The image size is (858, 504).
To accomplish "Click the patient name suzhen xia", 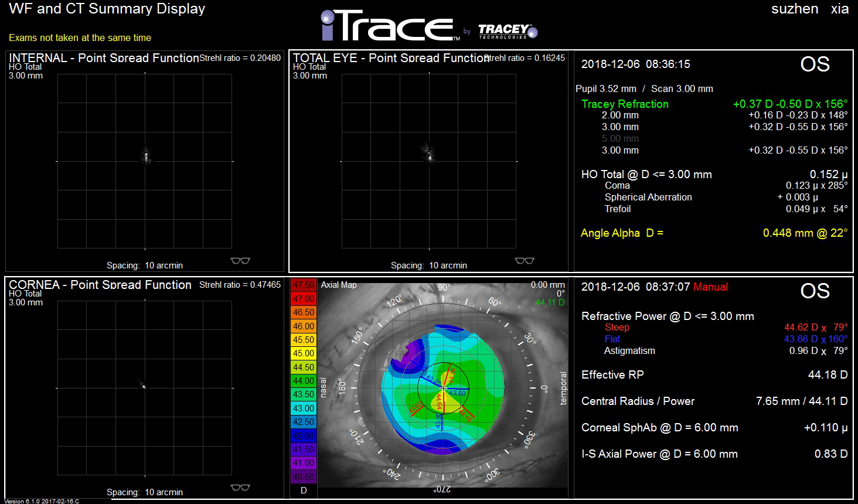I will click(810, 9).
